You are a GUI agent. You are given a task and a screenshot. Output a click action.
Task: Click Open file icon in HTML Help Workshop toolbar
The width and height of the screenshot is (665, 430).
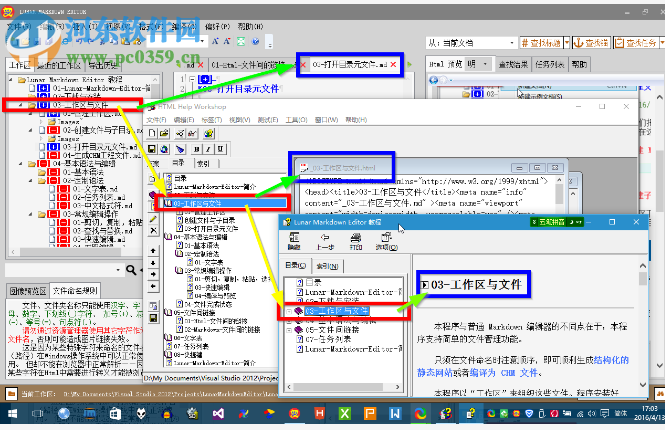coord(164,134)
